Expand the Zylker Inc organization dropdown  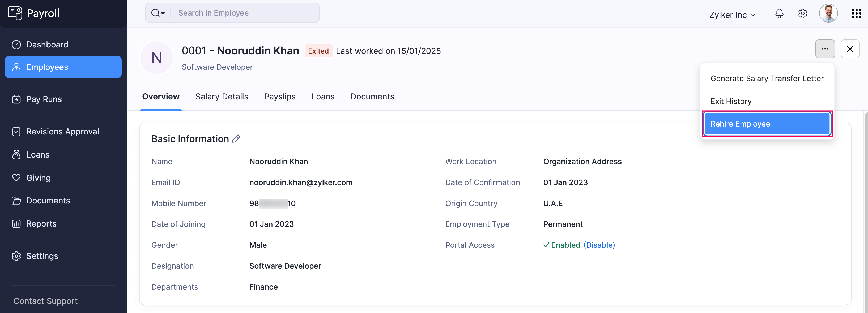point(732,15)
